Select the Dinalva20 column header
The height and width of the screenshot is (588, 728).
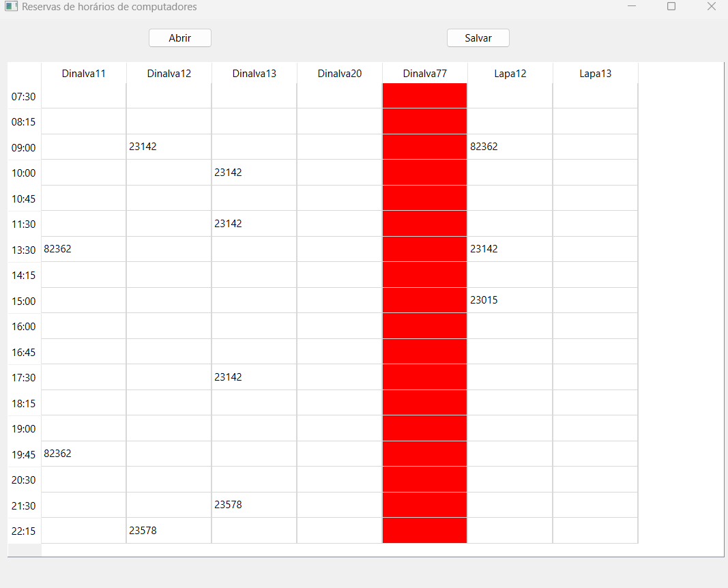coord(339,73)
